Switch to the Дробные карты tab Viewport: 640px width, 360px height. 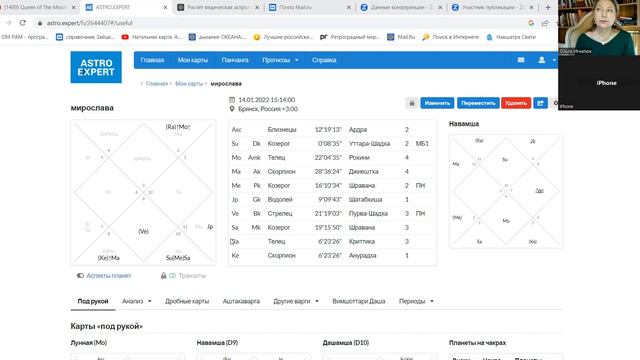tap(187, 301)
